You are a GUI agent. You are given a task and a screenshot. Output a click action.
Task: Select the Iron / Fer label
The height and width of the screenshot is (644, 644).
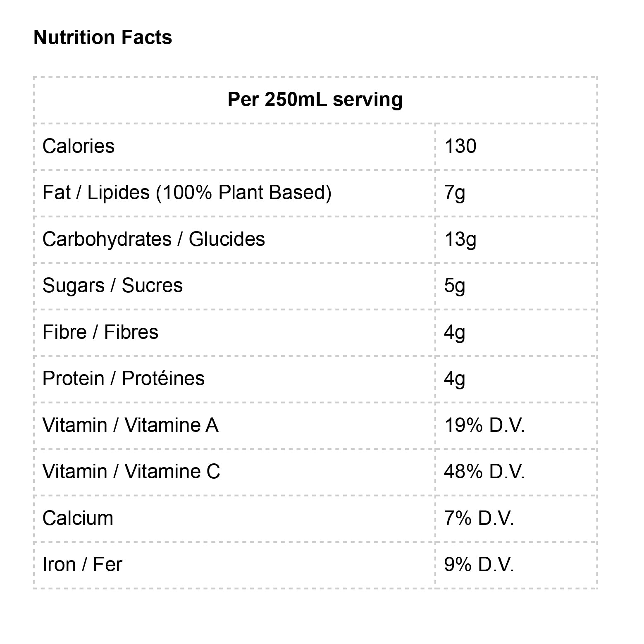click(82, 565)
